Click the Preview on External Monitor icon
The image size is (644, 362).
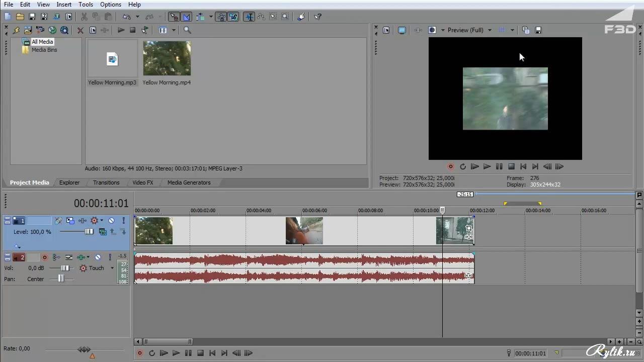[x=401, y=30]
